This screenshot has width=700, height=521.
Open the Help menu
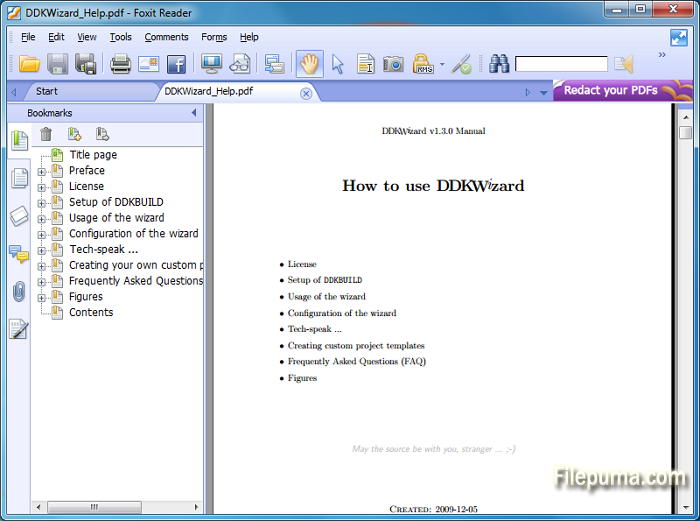click(249, 37)
